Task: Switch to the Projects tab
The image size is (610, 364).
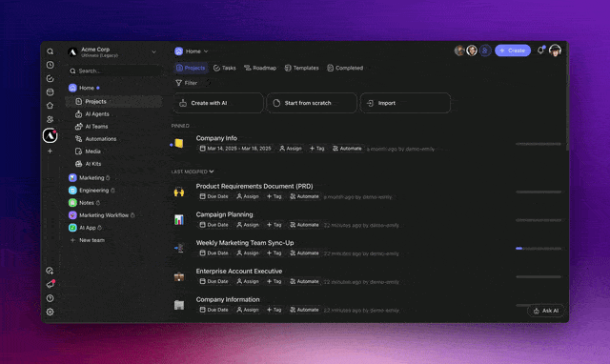Action: point(191,68)
